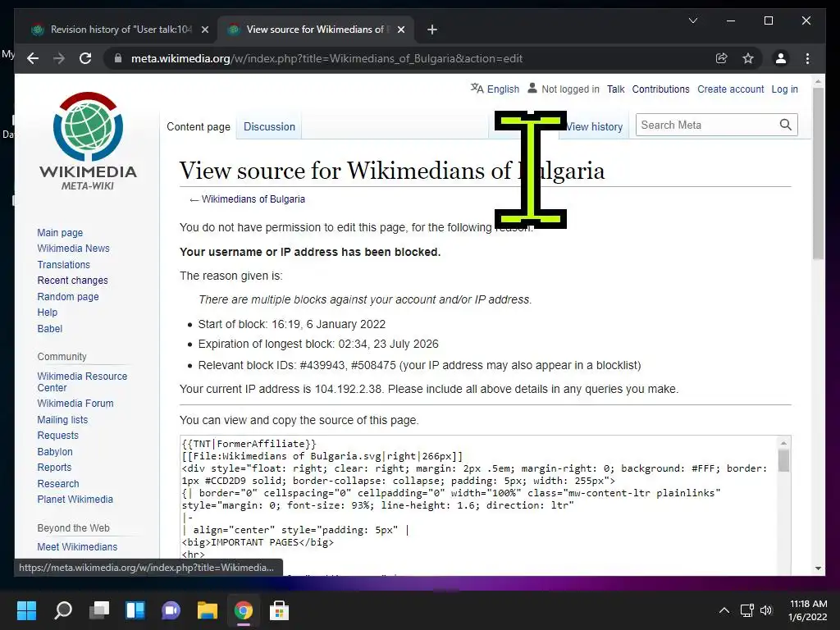This screenshot has width=840, height=630.
Task: Click the user icon beside Not logged in
Action: click(532, 88)
